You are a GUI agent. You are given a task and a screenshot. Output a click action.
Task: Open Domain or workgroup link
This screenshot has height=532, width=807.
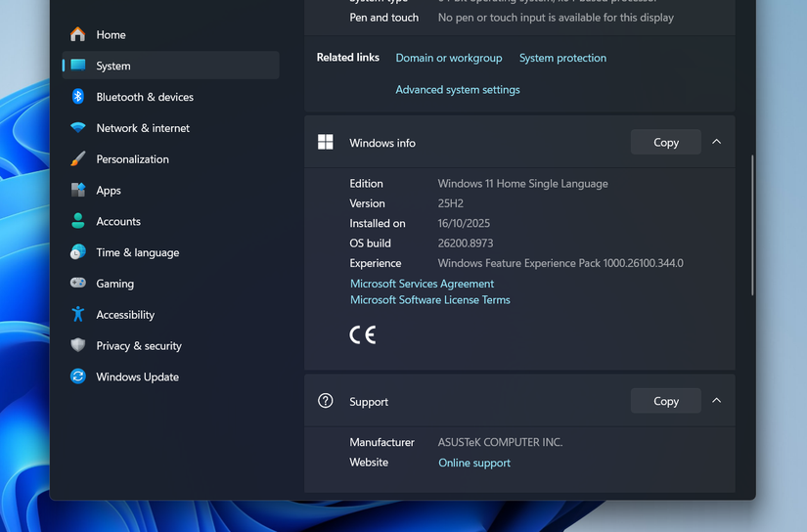pyautogui.click(x=449, y=58)
